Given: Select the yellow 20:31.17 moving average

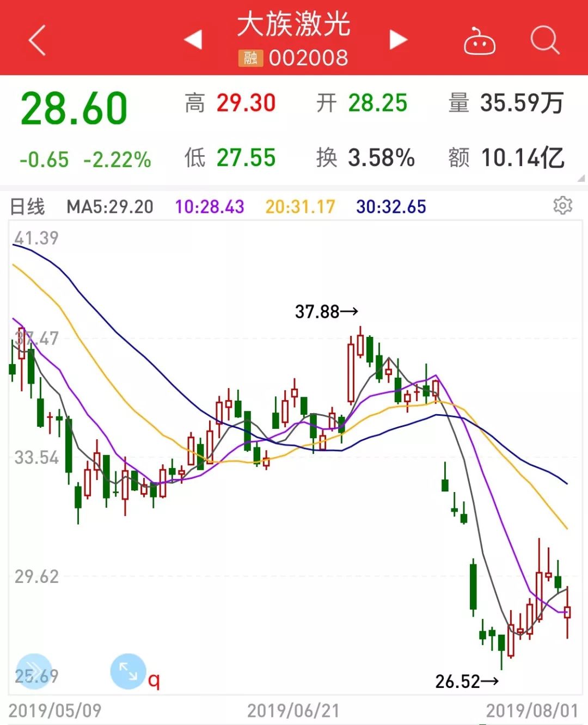Looking at the screenshot, I should pyautogui.click(x=300, y=207).
